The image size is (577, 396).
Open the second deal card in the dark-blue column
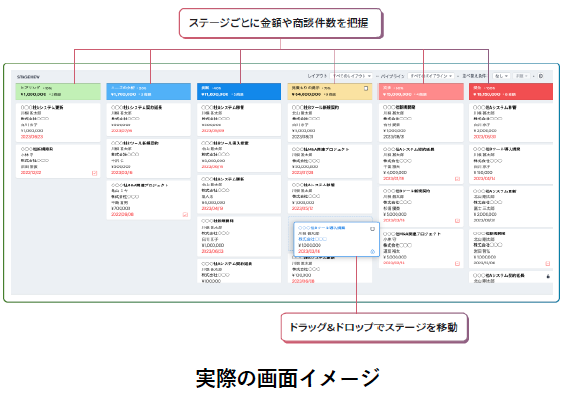pyautogui.click(x=239, y=155)
